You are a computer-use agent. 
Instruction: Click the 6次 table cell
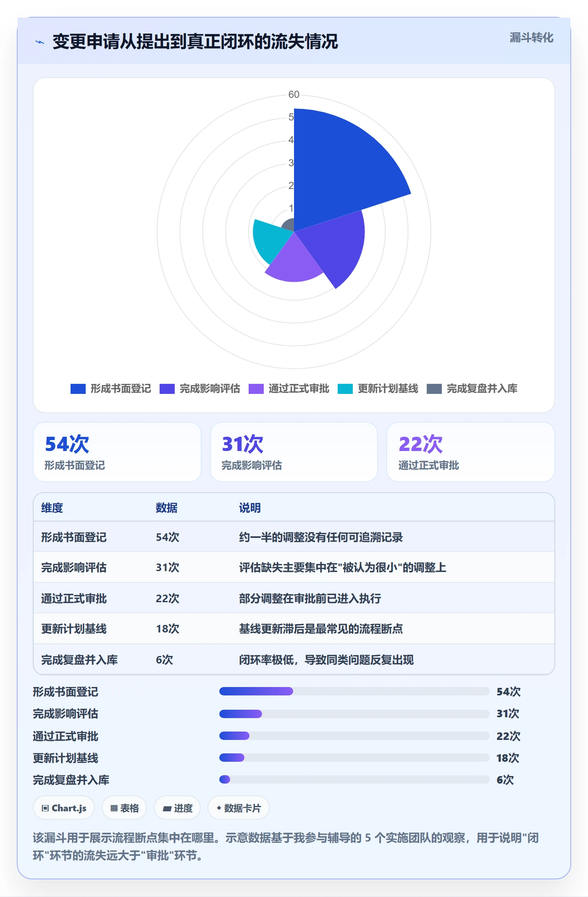[x=164, y=660]
